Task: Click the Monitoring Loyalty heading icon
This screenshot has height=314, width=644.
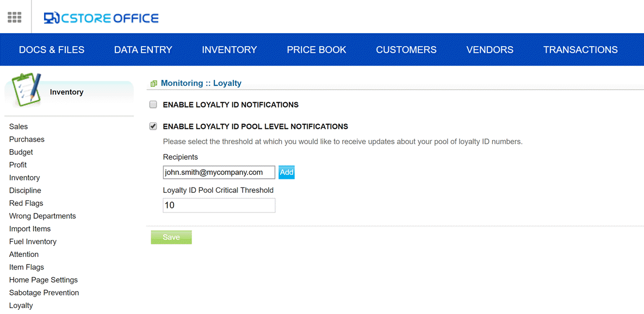Action: coord(154,84)
